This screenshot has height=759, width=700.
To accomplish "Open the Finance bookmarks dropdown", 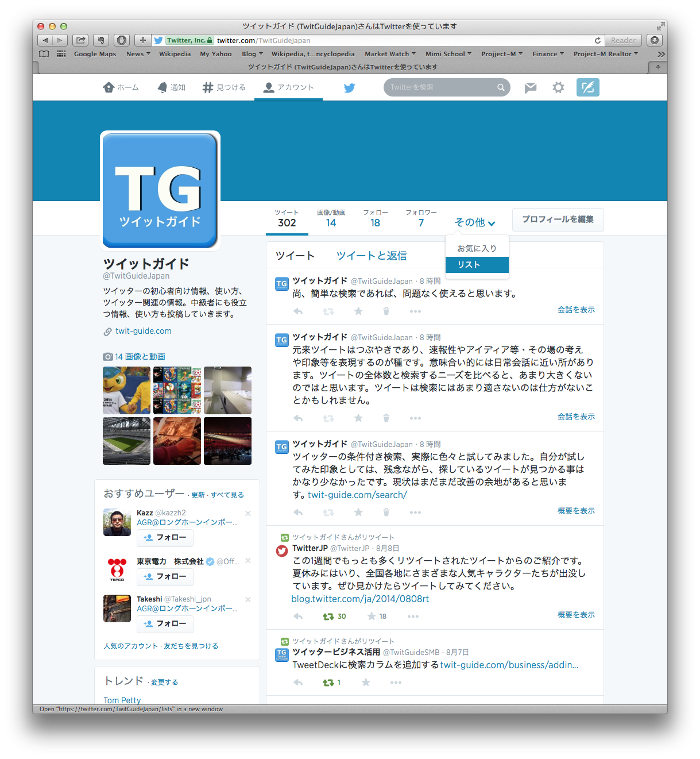I will pos(548,54).
